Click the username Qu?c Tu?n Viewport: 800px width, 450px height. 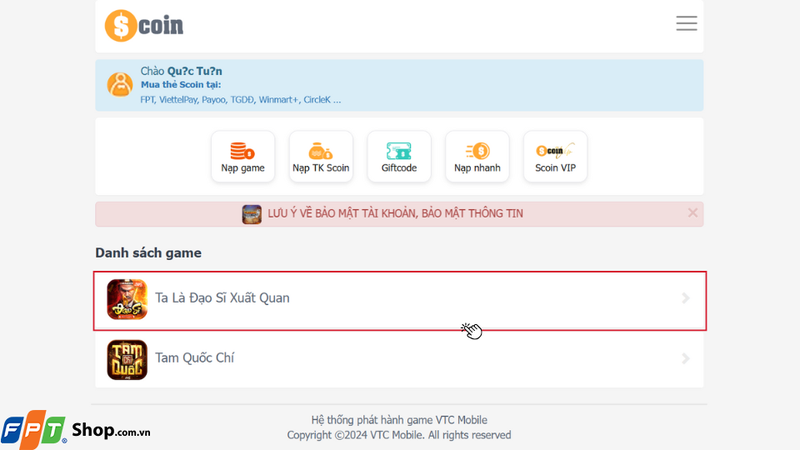point(194,71)
